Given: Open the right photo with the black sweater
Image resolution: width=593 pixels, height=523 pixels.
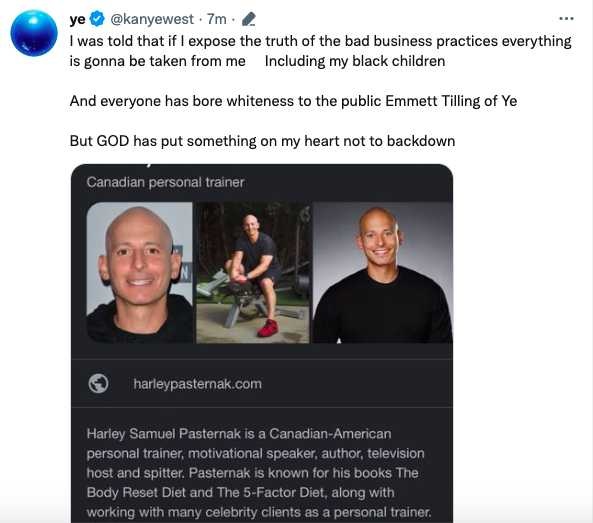Looking at the screenshot, I should pyautogui.click(x=383, y=273).
